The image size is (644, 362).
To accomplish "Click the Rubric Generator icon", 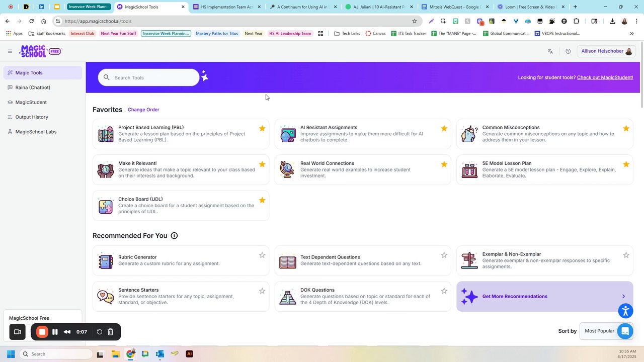I will point(106,260).
